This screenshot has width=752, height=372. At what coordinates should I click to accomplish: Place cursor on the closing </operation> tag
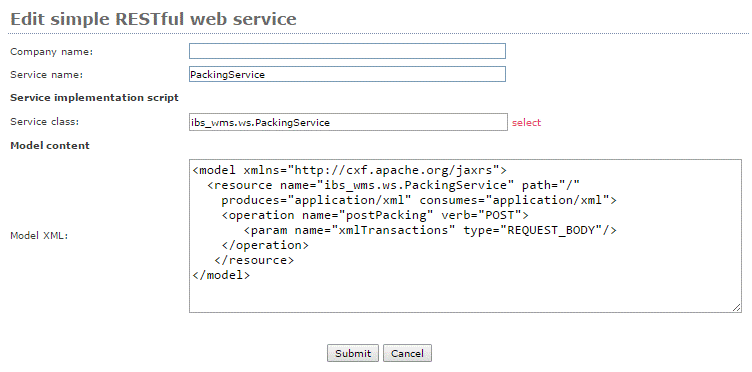pos(265,245)
